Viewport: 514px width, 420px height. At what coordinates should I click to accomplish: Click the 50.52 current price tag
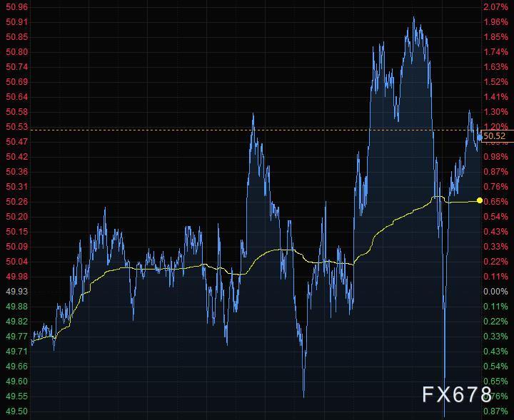click(x=495, y=135)
